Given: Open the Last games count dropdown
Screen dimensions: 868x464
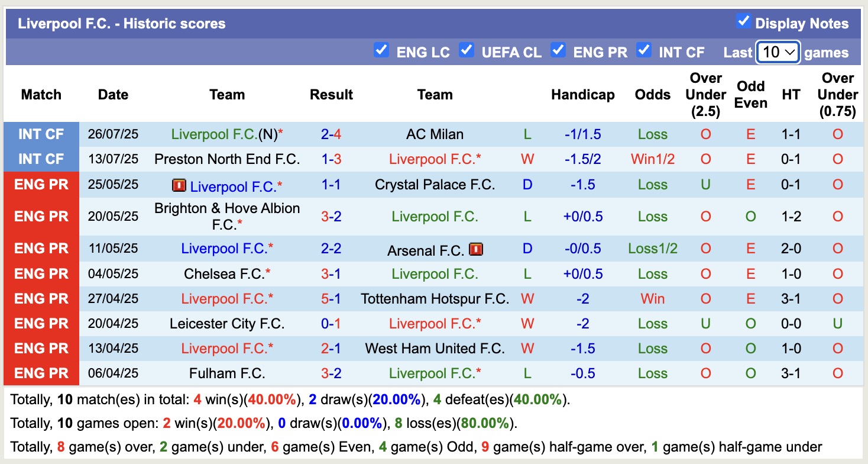Looking at the screenshot, I should [x=778, y=52].
